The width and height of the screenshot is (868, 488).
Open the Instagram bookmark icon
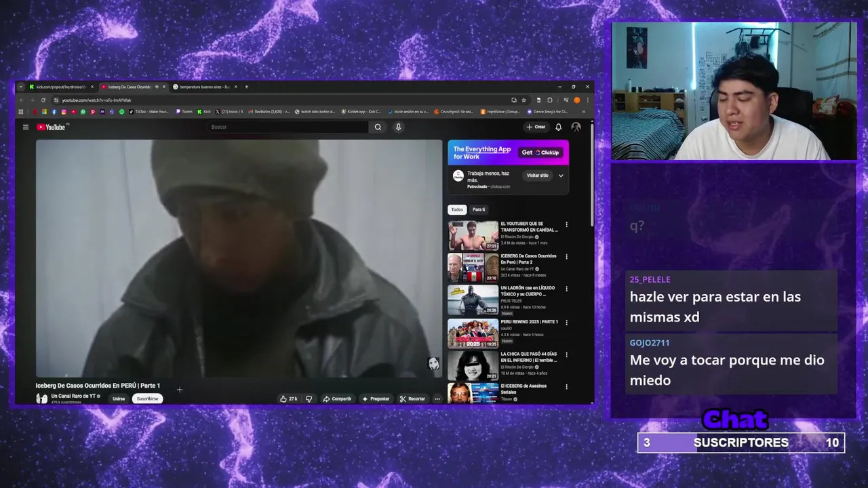coord(64,112)
